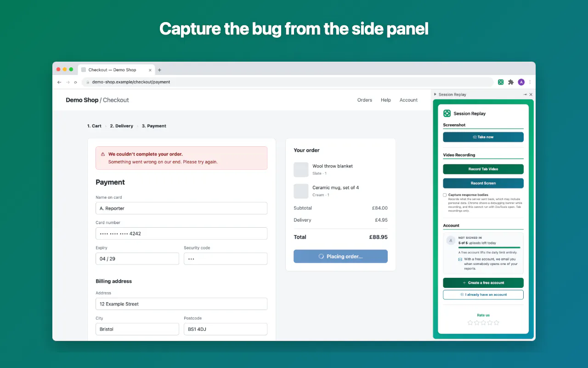The image size is (588, 368).
Task: Open Chrome's three-dot menu
Action: [530, 82]
